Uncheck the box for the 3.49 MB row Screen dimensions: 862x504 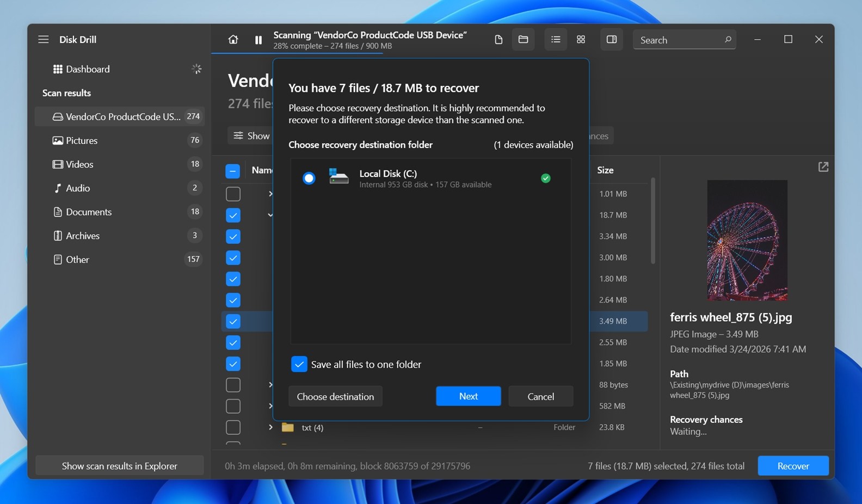tap(233, 321)
